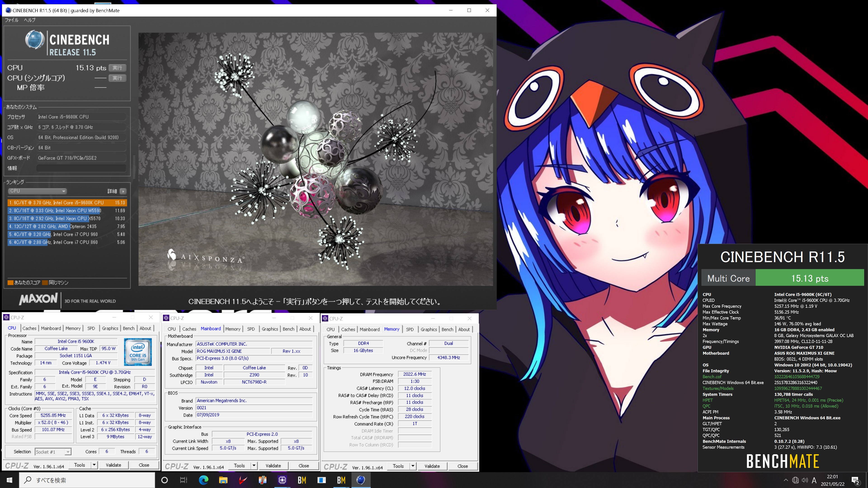868x488 pixels.
Task: Click the BenchMate logo in the overlay
Action: [782, 461]
